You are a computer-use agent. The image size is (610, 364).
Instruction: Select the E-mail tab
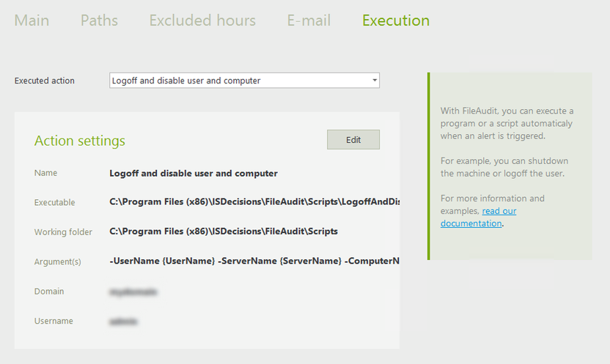[309, 21]
